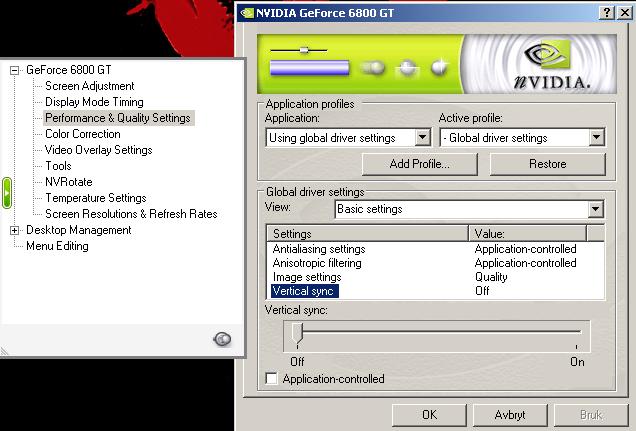The image size is (636, 431).
Task: Open Temperature Settings page
Action: (x=96, y=198)
